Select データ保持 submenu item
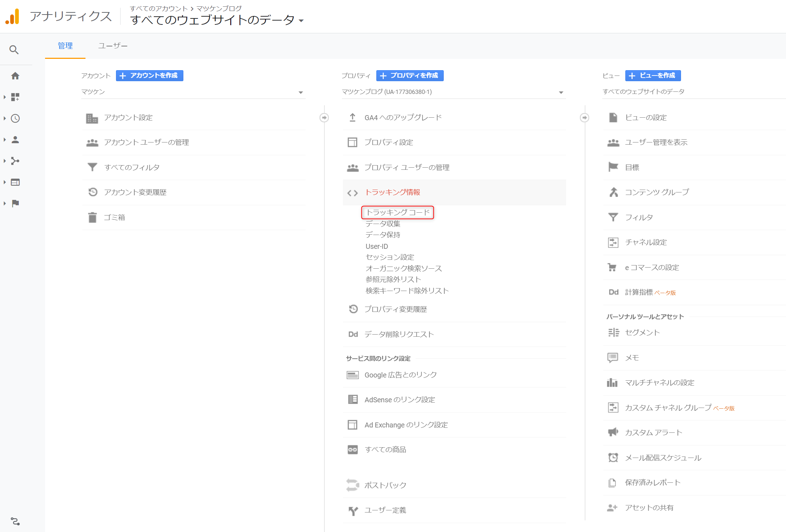786x532 pixels. [x=383, y=235]
